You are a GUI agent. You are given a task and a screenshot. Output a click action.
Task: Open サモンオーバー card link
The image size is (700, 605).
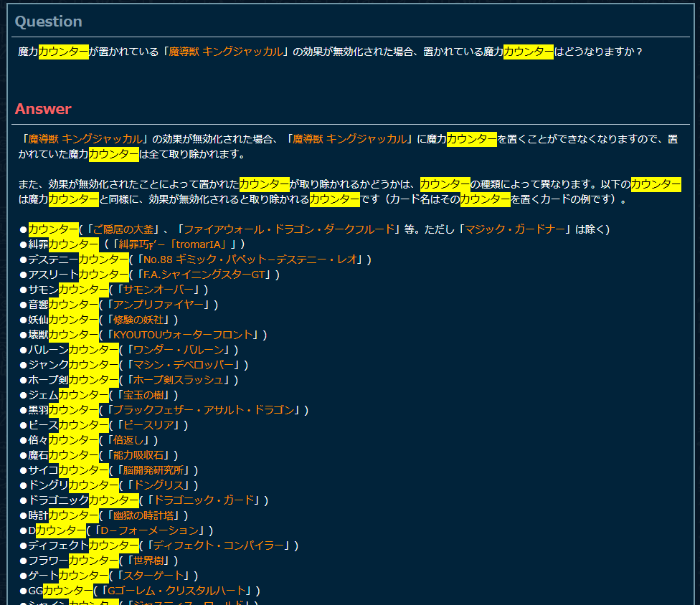pos(159,290)
